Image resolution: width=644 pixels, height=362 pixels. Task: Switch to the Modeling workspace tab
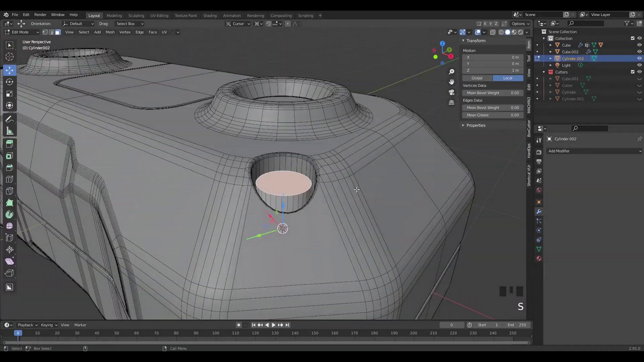tap(114, 16)
